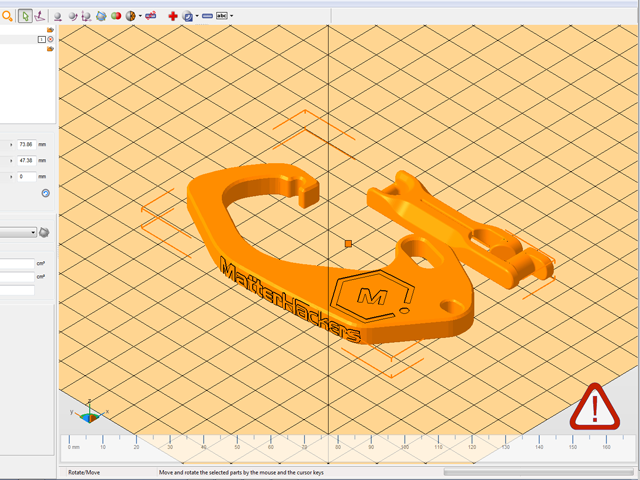
Task: Click the blue bar with red arrows icon
Action: pos(151,16)
